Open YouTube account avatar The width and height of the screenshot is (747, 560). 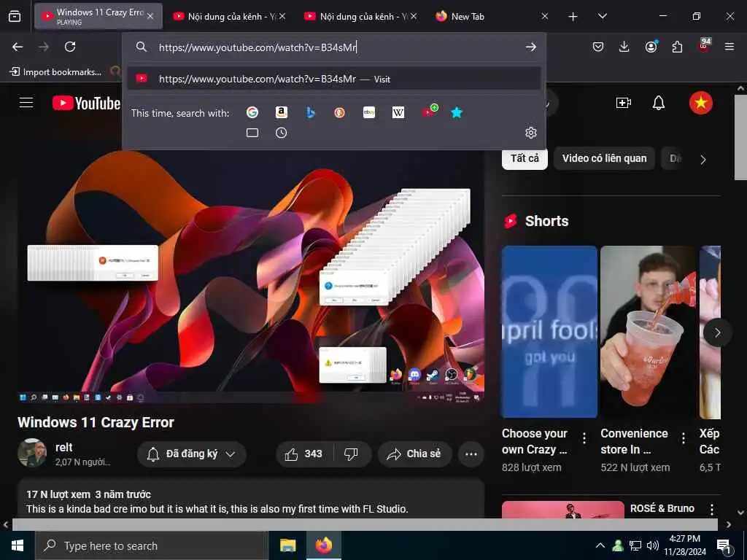pyautogui.click(x=701, y=103)
